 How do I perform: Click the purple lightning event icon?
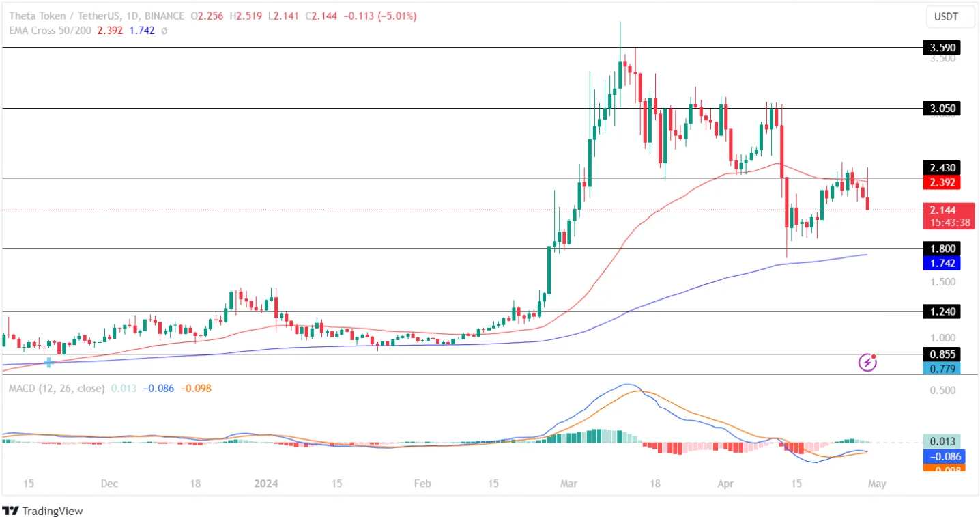(867, 362)
